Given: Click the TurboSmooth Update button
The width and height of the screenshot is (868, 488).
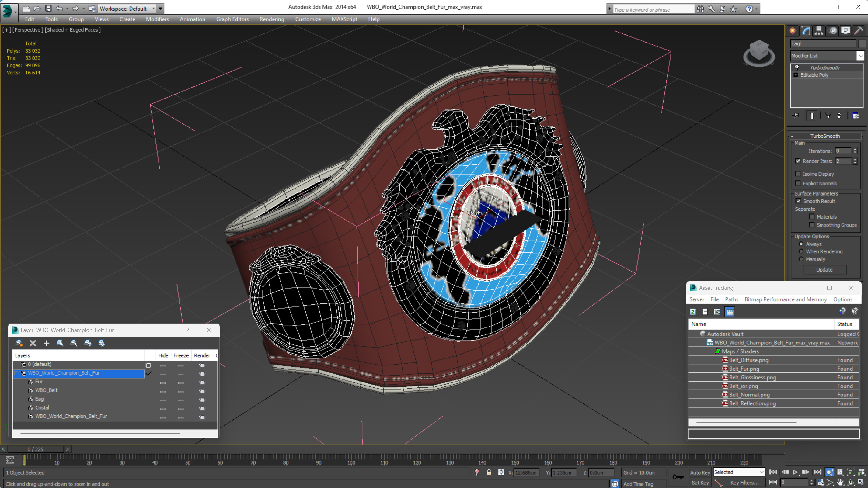Looking at the screenshot, I should coord(824,269).
